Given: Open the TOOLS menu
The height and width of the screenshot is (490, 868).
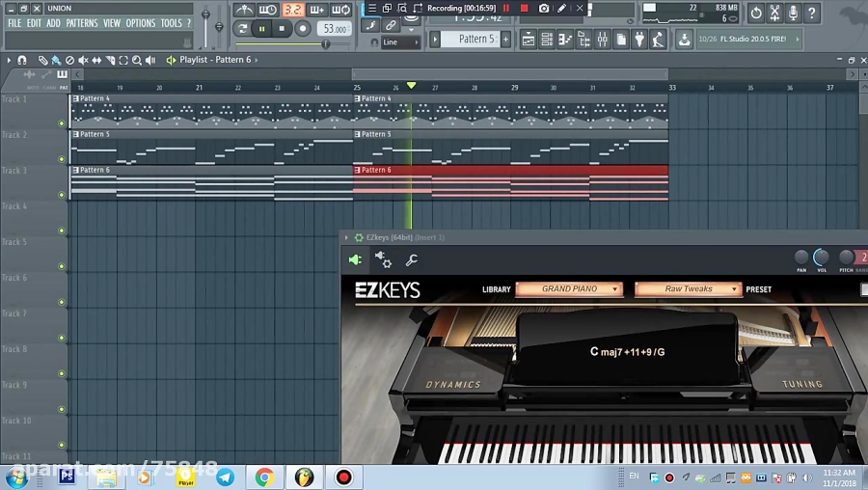Looking at the screenshot, I should (171, 23).
